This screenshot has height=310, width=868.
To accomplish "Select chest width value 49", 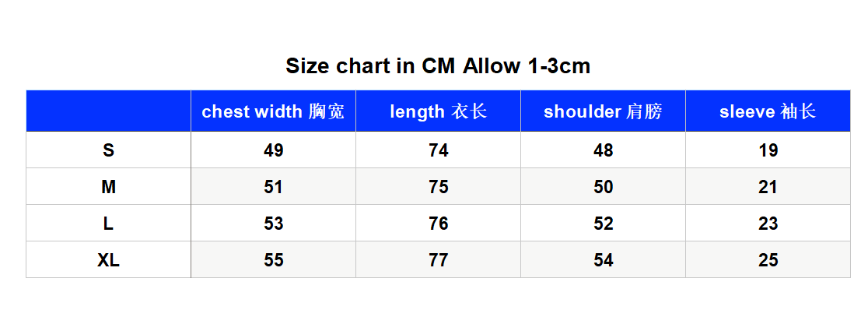I will 274,150.
